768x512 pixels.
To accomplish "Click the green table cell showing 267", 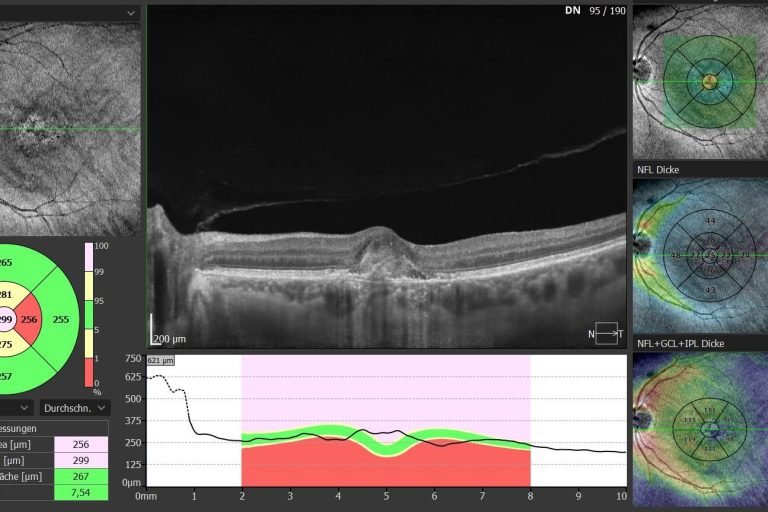I will [81, 476].
